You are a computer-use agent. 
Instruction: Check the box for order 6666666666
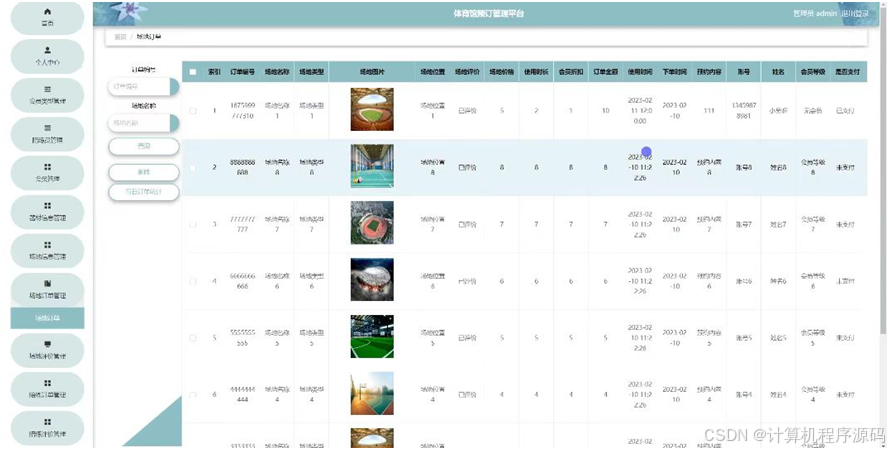pos(193,281)
